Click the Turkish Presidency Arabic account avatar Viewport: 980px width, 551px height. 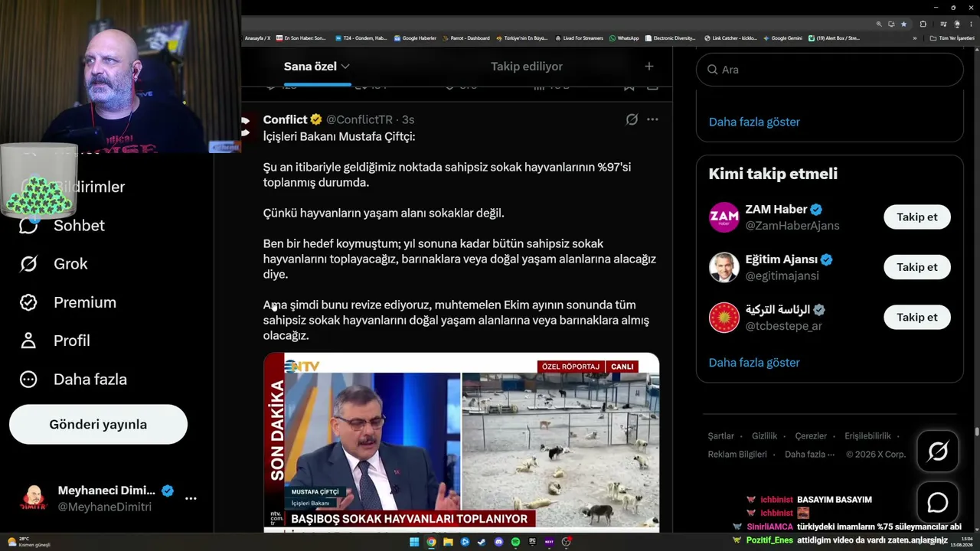point(724,318)
